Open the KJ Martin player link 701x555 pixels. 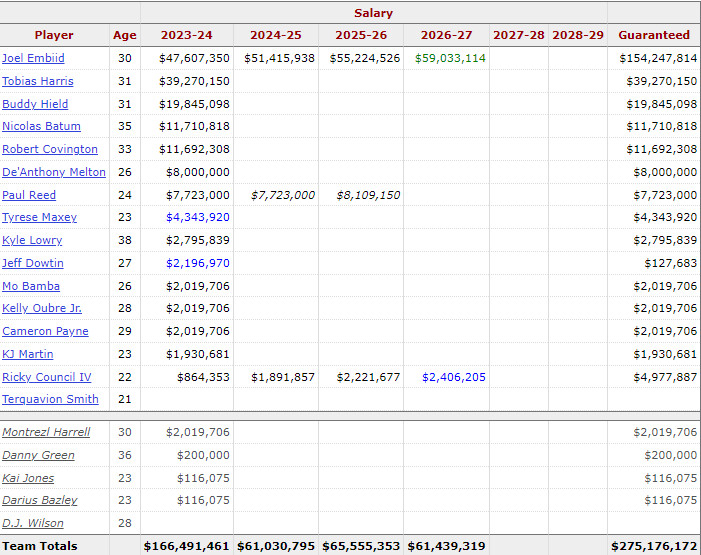[x=28, y=354]
